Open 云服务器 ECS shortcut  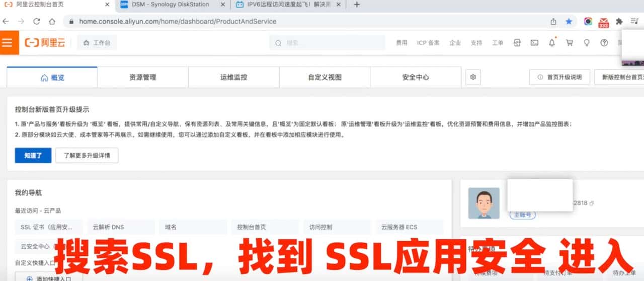(410, 227)
